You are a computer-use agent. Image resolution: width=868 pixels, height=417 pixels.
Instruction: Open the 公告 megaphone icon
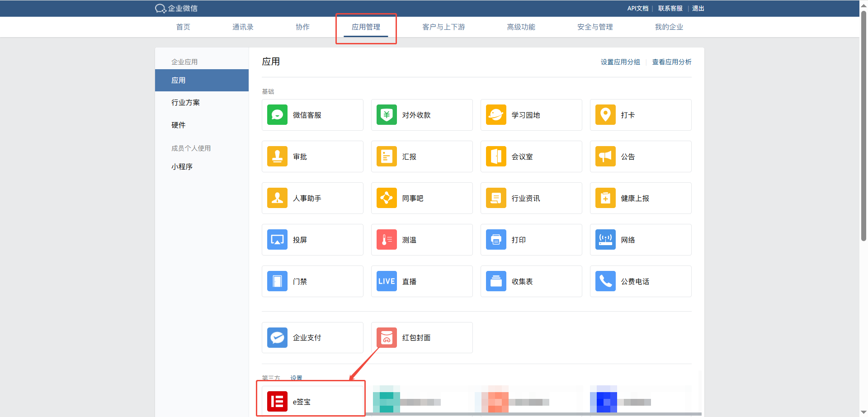click(605, 156)
